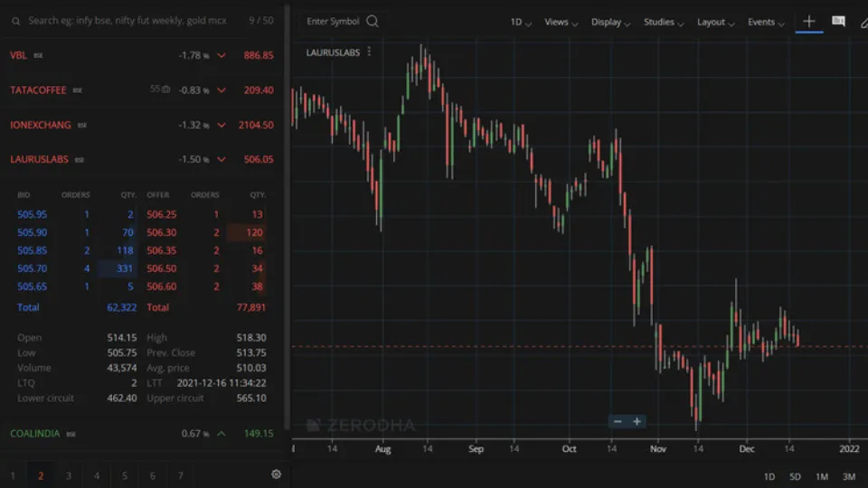Switch to watchlist tab 2
This screenshot has height=488, width=868.
[41, 476]
